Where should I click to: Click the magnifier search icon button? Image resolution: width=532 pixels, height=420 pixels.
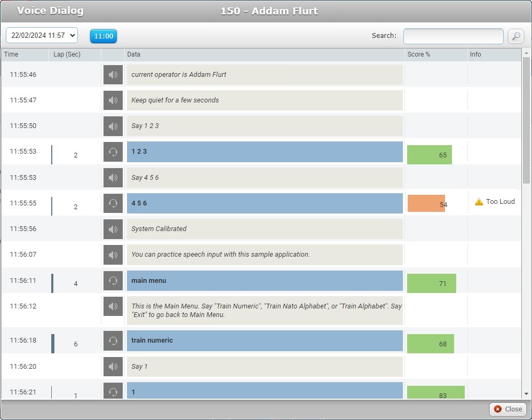(x=515, y=36)
